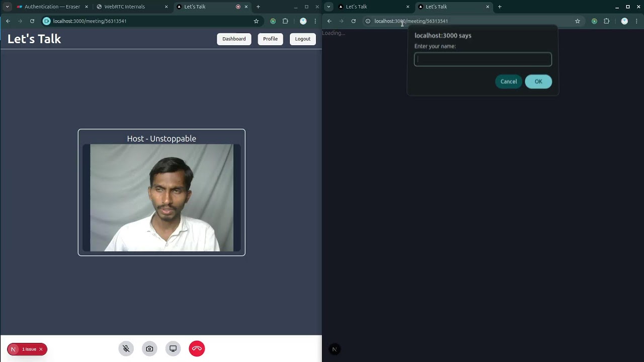The image size is (644, 362).
Task: Open profile avatar in right browser window
Action: [624, 21]
